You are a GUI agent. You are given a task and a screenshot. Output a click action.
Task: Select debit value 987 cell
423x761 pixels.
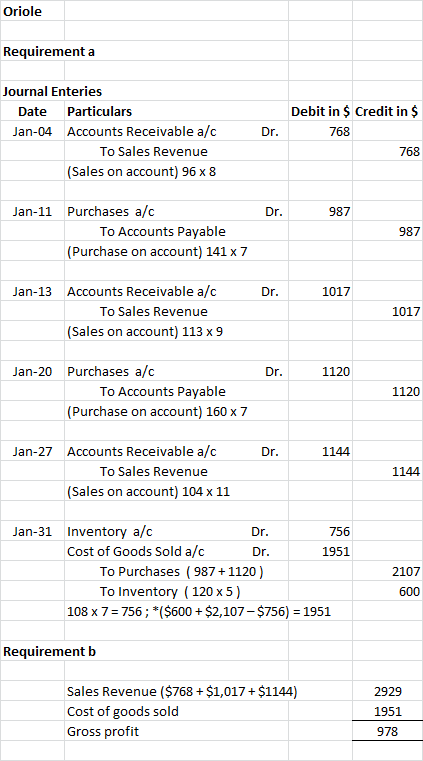point(320,212)
